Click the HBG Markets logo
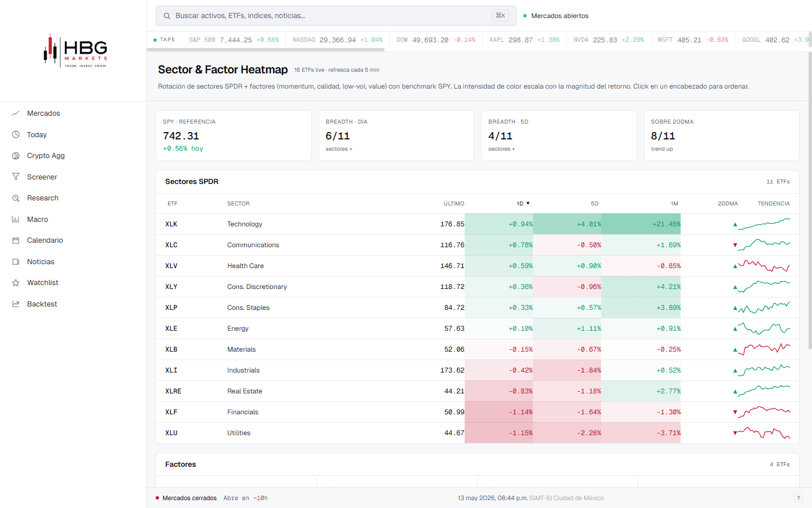The width and height of the screenshot is (812, 508). point(75,51)
